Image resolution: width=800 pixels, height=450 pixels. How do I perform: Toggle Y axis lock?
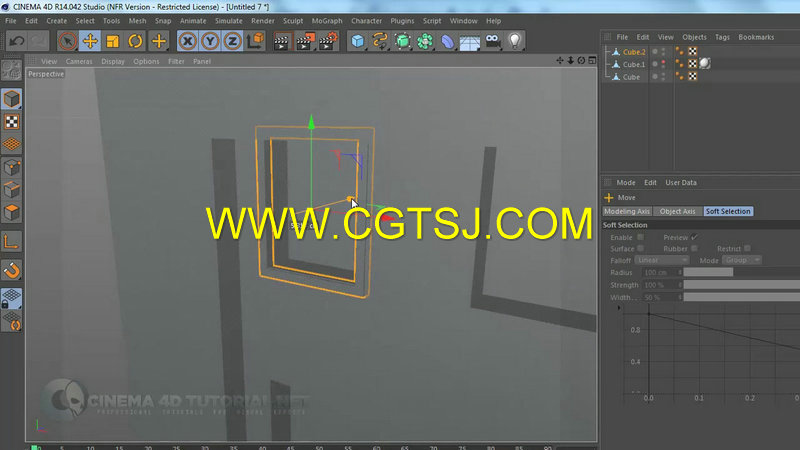point(210,41)
